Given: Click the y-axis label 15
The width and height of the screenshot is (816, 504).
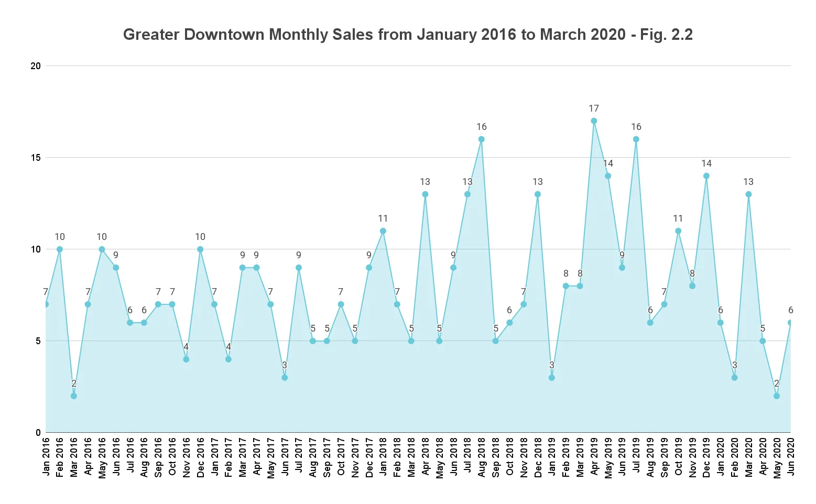Looking at the screenshot, I should (36, 158).
